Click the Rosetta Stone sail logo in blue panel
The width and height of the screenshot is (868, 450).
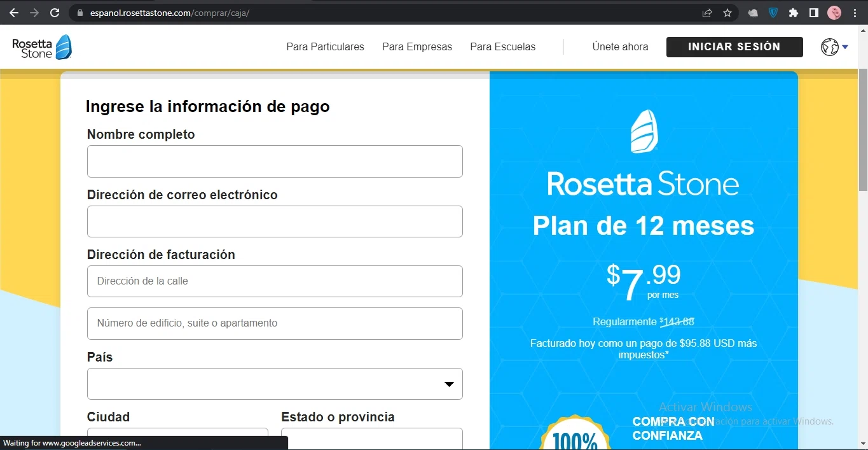pos(644,131)
